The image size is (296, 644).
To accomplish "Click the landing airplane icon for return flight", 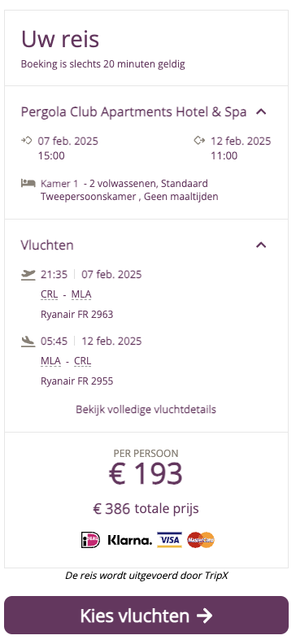I will click(x=28, y=341).
